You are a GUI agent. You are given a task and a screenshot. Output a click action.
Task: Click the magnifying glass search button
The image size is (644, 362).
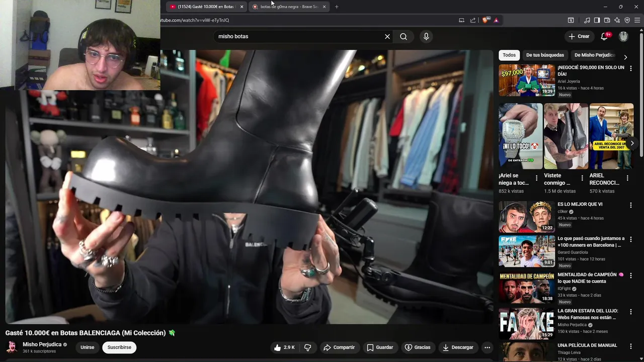404,36
